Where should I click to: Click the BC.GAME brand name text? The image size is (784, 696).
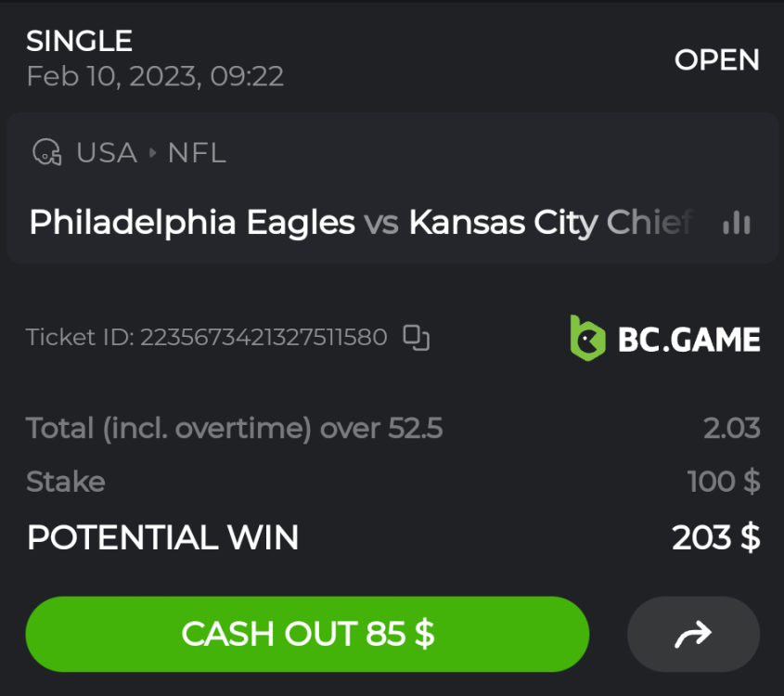coord(688,340)
